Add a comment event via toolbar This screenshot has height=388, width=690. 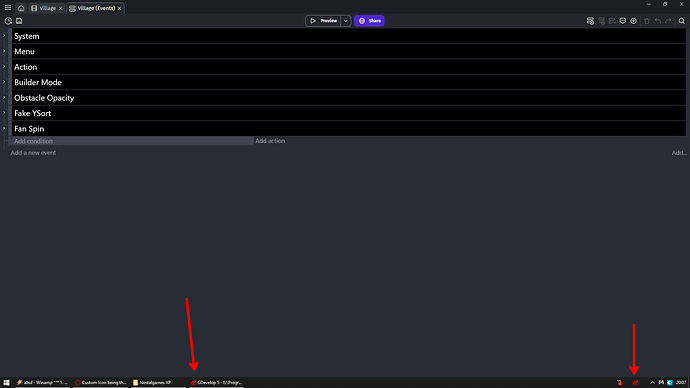point(623,21)
